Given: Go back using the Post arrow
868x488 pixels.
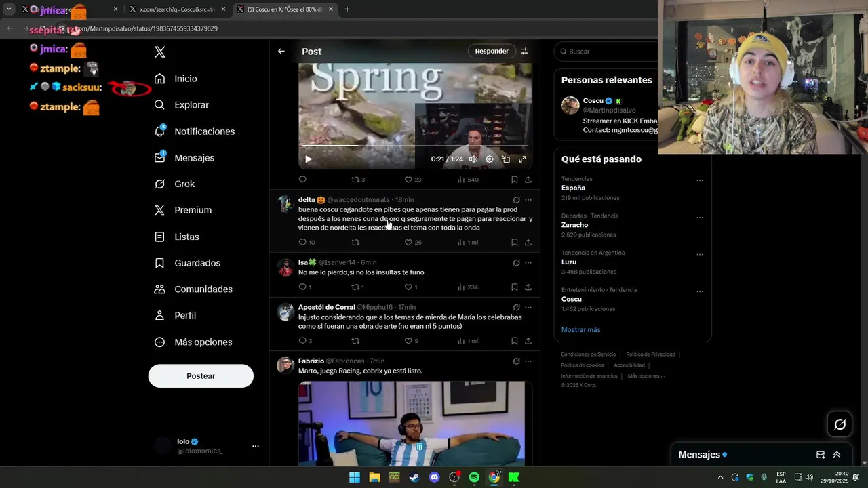Looking at the screenshot, I should point(281,51).
